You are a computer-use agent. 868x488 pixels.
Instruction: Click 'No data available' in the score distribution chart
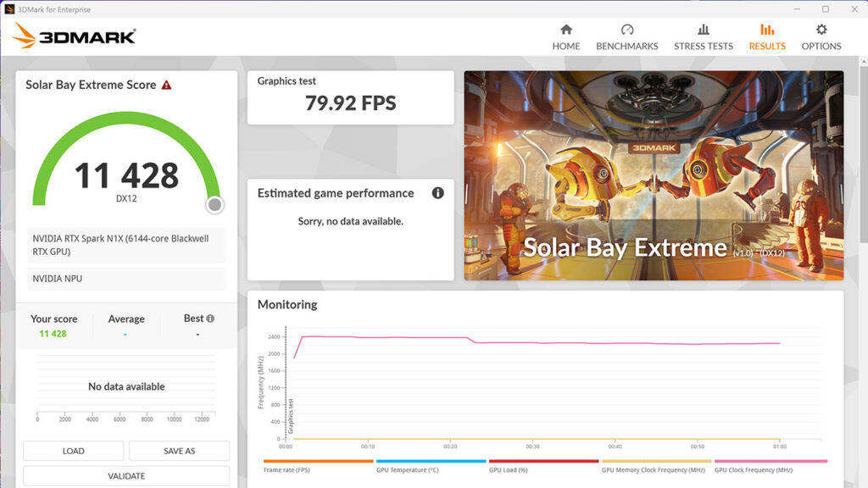[x=126, y=386]
